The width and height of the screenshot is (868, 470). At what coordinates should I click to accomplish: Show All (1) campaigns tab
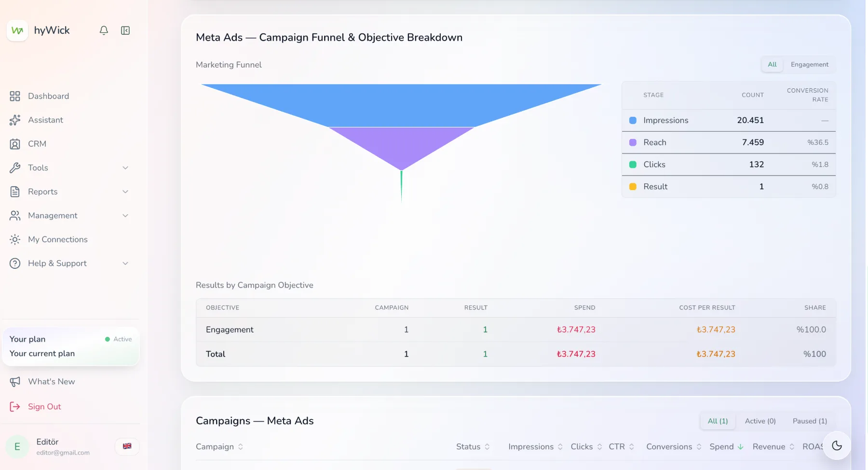[x=718, y=421]
